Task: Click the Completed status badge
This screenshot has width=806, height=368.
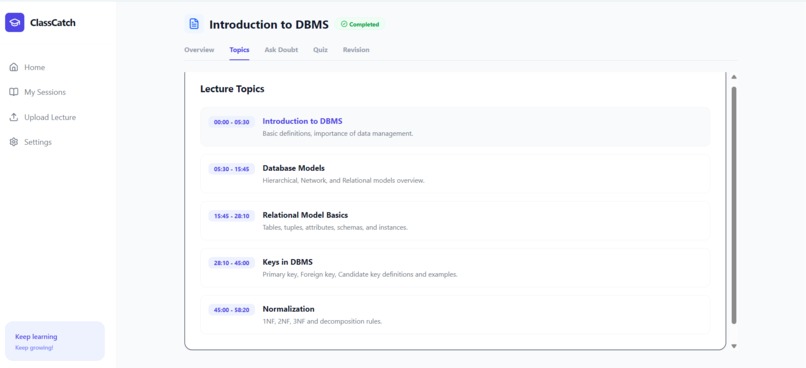Action: click(x=360, y=24)
